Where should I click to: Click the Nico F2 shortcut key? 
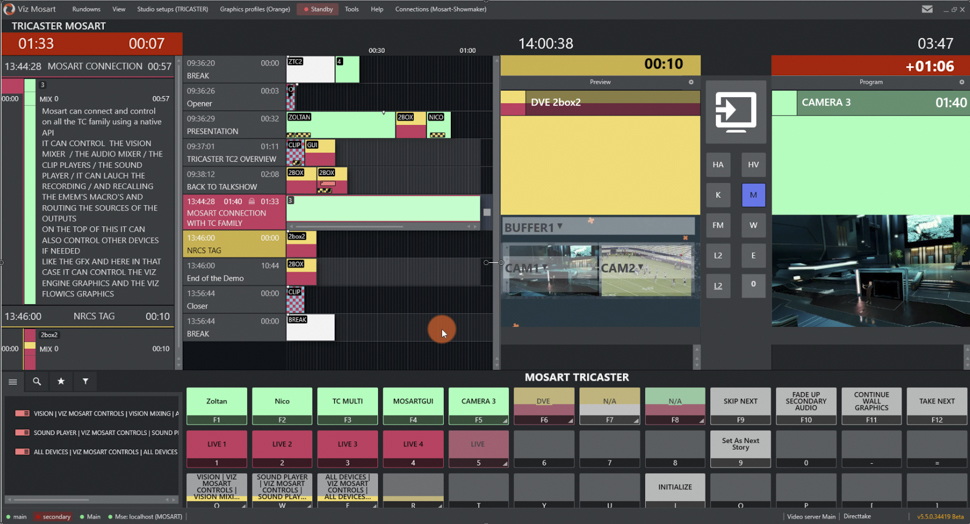tap(282, 406)
